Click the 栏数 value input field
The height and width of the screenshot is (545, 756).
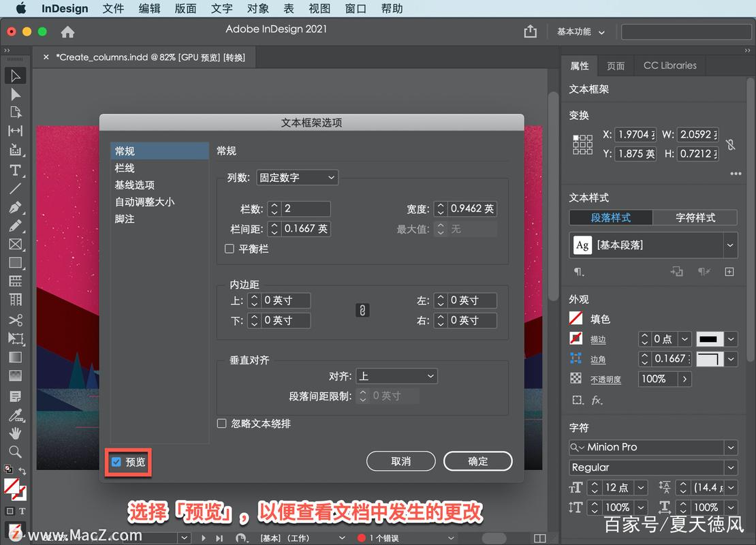click(x=304, y=208)
